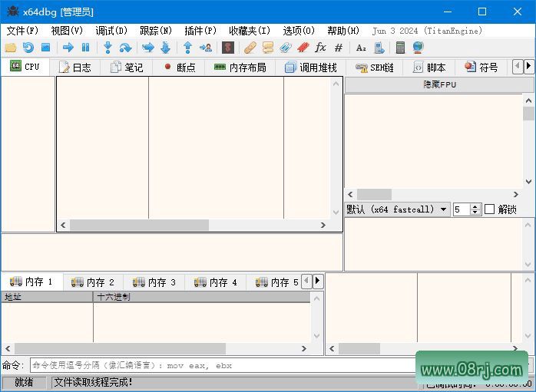This screenshot has width=536, height=392.
Task: Step over with the curved arrow icon
Action: coord(125,47)
